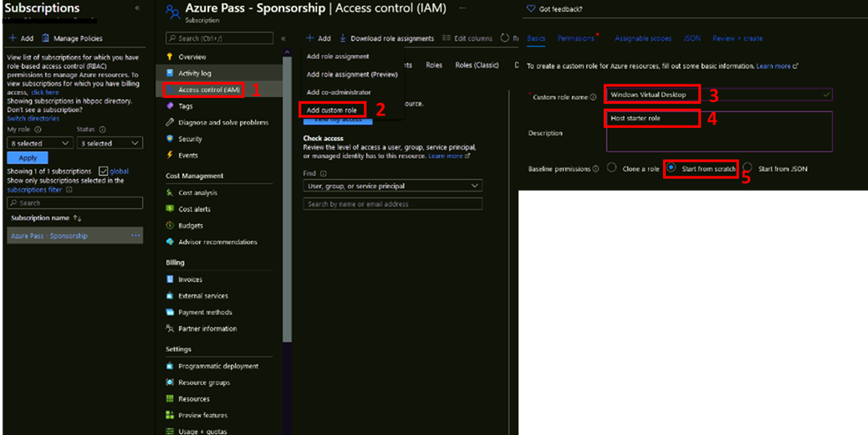
Task: Click Diagnose and solve problems wrench icon
Action: [x=170, y=122]
